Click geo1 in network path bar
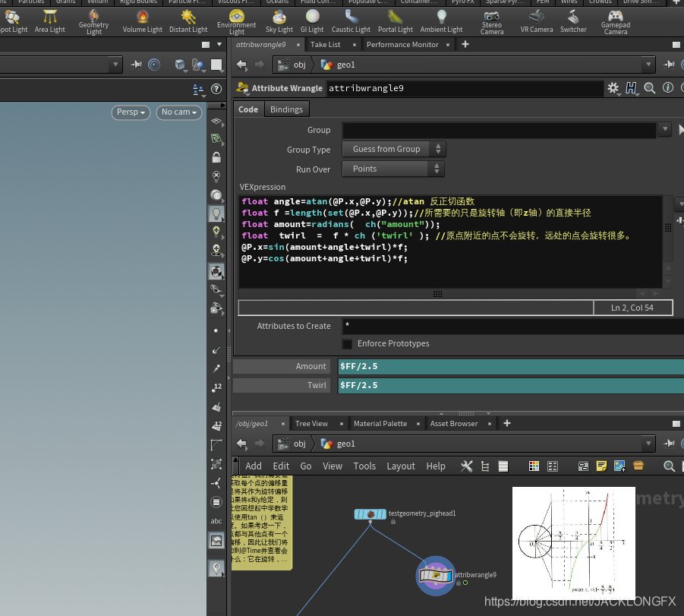This screenshot has width=684, height=616. pyautogui.click(x=345, y=444)
